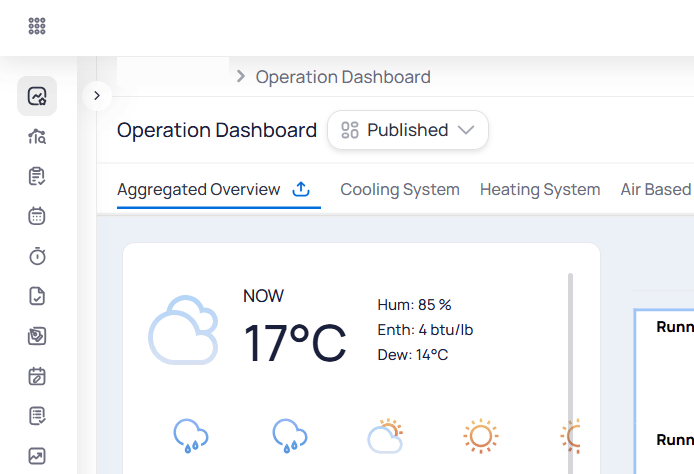
Task: Click the Operation Dashboard breadcrumb link
Action: 343,77
